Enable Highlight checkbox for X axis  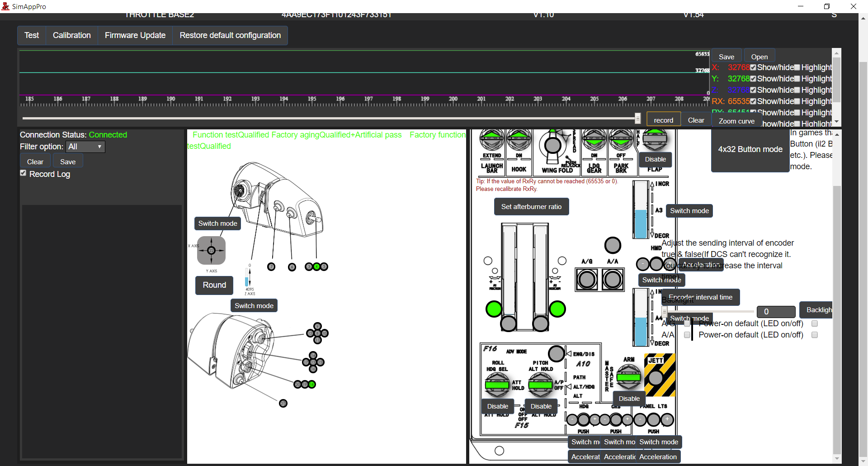click(797, 67)
